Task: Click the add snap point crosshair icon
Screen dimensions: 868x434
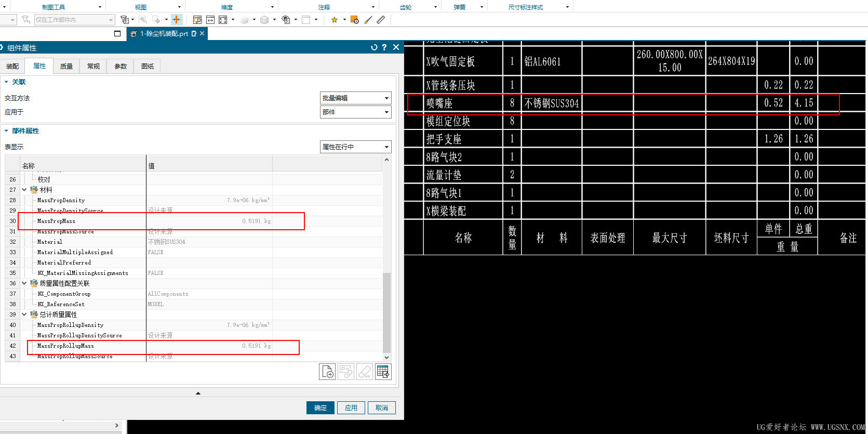Action: (156, 20)
